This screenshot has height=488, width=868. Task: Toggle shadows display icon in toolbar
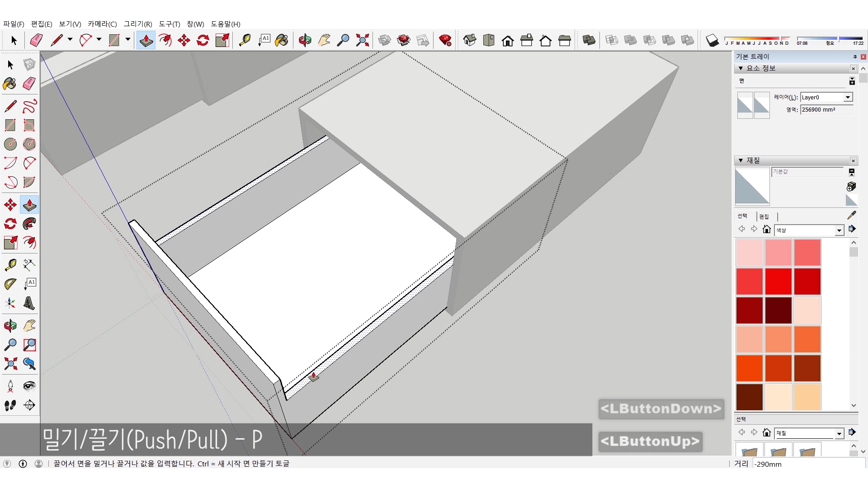point(712,41)
